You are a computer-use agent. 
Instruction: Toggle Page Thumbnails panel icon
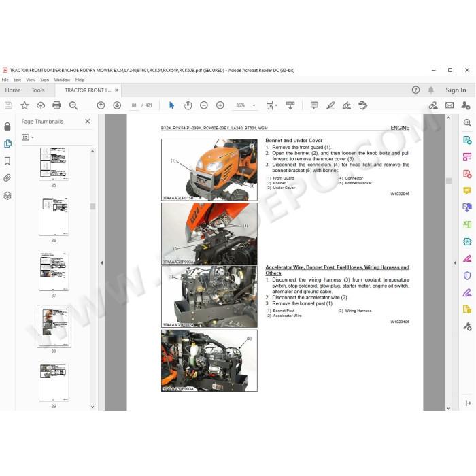(7, 143)
